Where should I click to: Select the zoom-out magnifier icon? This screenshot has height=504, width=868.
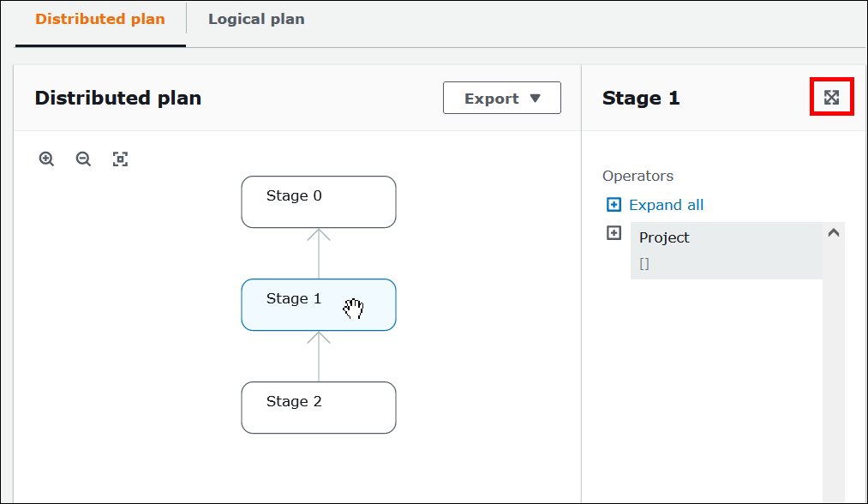point(83,159)
